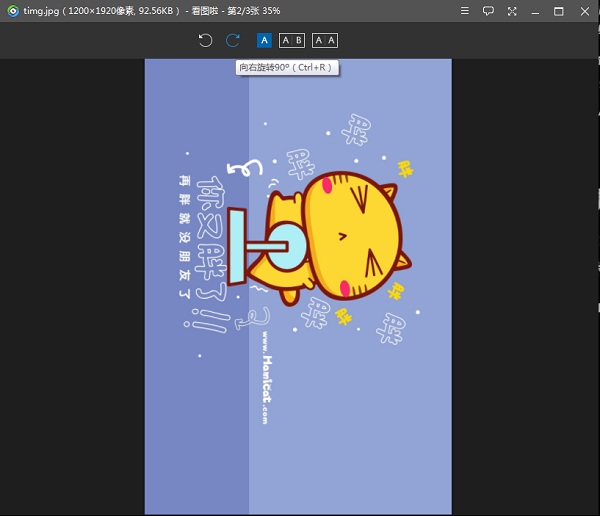The height and width of the screenshot is (516, 600).
Task: Click the app logo icon in title bar
Action: point(12,11)
